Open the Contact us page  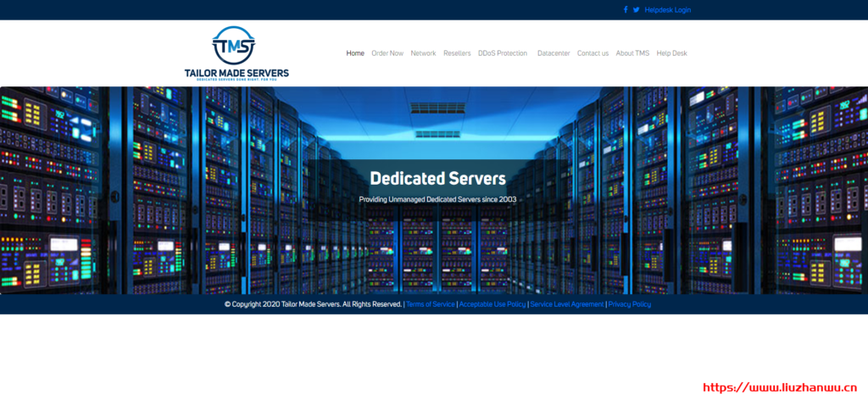pos(593,53)
